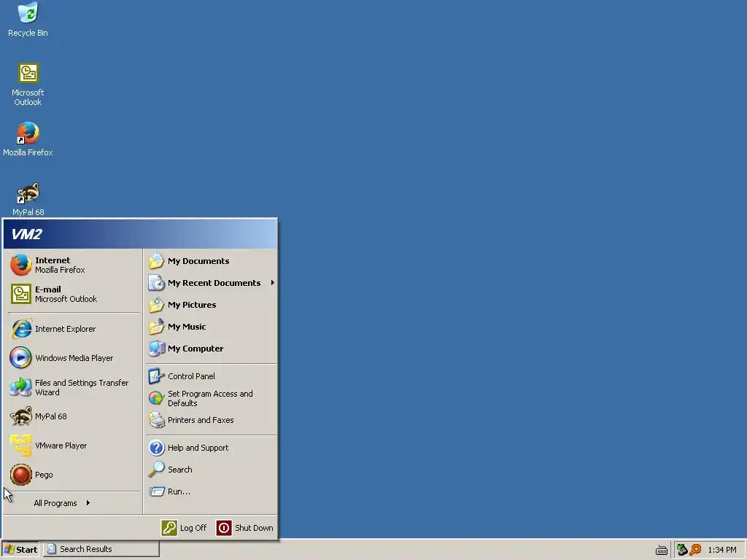
Task: Click All Programs label
Action: 55,503
